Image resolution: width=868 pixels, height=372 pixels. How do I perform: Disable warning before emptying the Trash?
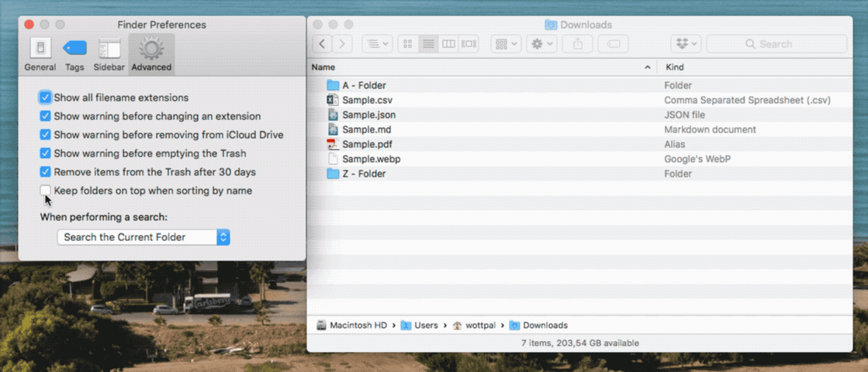46,153
